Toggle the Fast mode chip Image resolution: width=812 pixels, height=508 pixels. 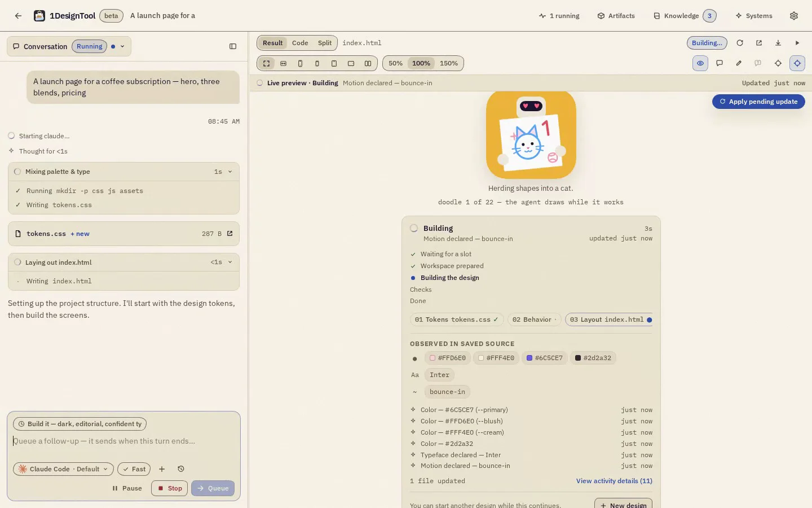(x=134, y=469)
